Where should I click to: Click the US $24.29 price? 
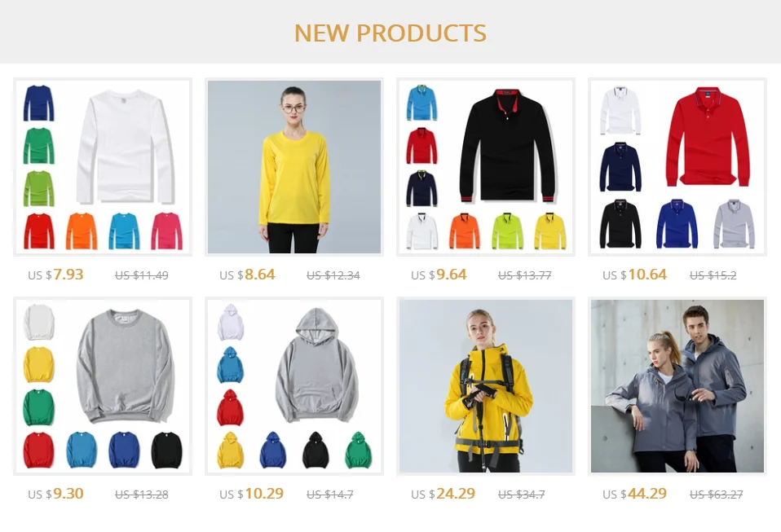click(x=443, y=494)
